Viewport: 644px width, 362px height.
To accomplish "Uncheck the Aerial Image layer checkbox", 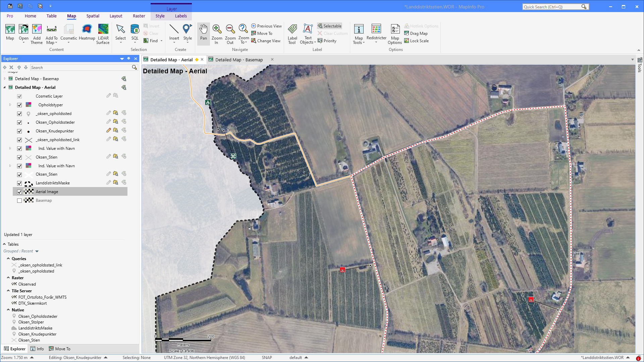I will point(19,192).
